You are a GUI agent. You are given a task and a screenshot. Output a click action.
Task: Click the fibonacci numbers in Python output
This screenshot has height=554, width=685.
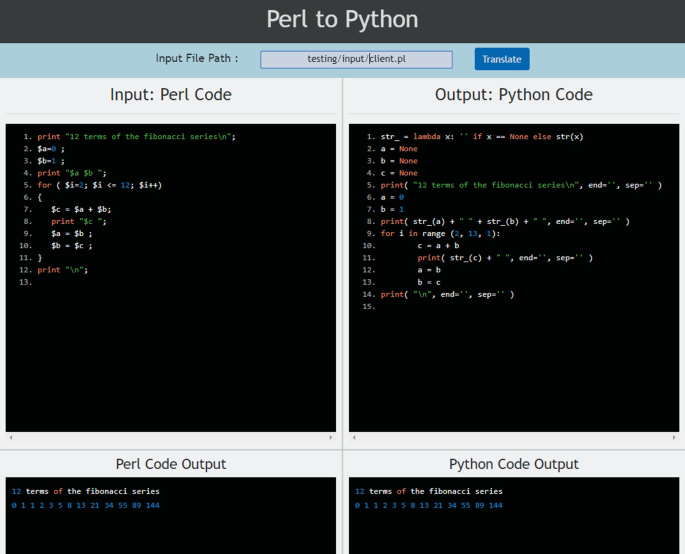coord(429,505)
